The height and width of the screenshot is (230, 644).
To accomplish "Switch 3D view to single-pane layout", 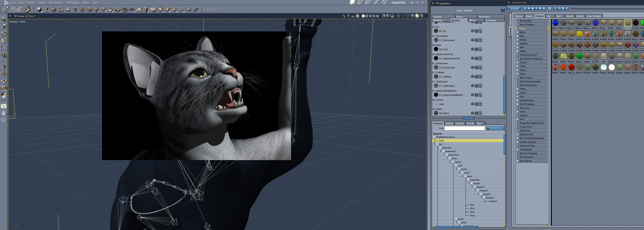I will (x=363, y=16).
